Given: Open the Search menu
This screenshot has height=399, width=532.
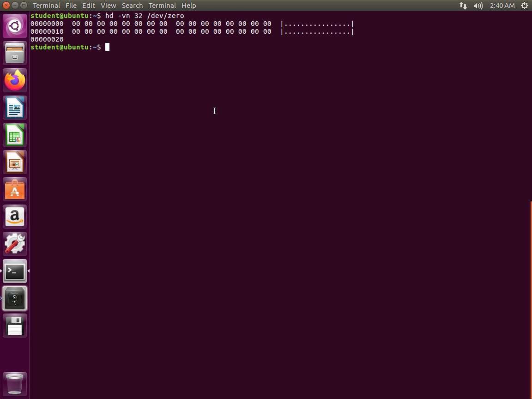Looking at the screenshot, I should pos(132,6).
